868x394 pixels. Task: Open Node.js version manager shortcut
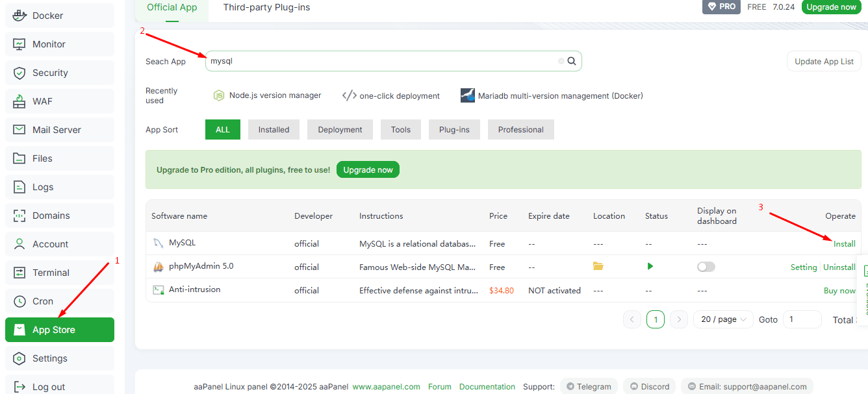point(267,95)
